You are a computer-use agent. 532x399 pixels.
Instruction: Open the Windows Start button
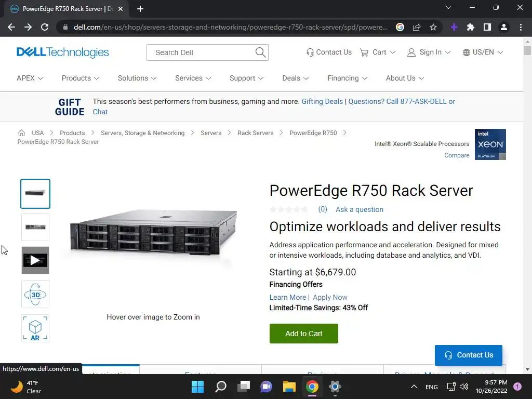tap(197, 387)
